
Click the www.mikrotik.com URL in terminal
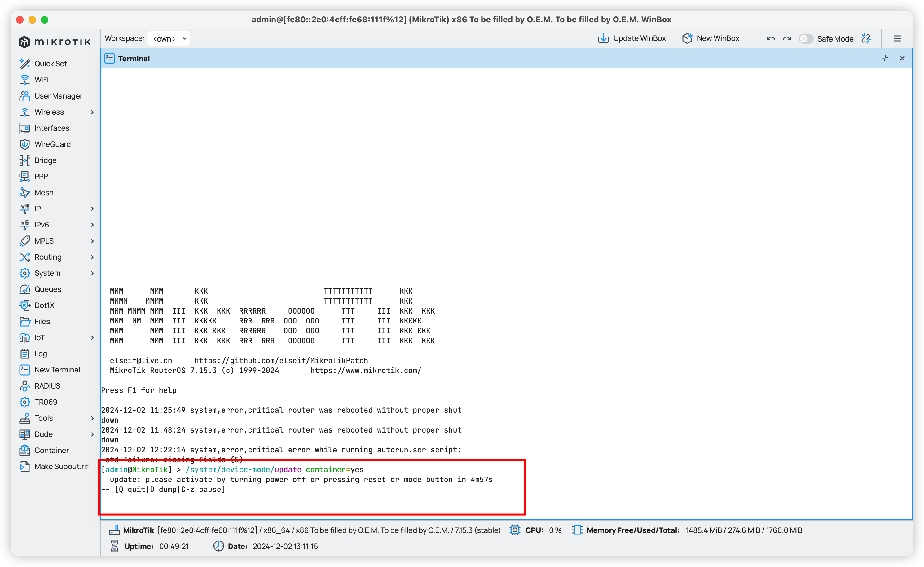[366, 370]
